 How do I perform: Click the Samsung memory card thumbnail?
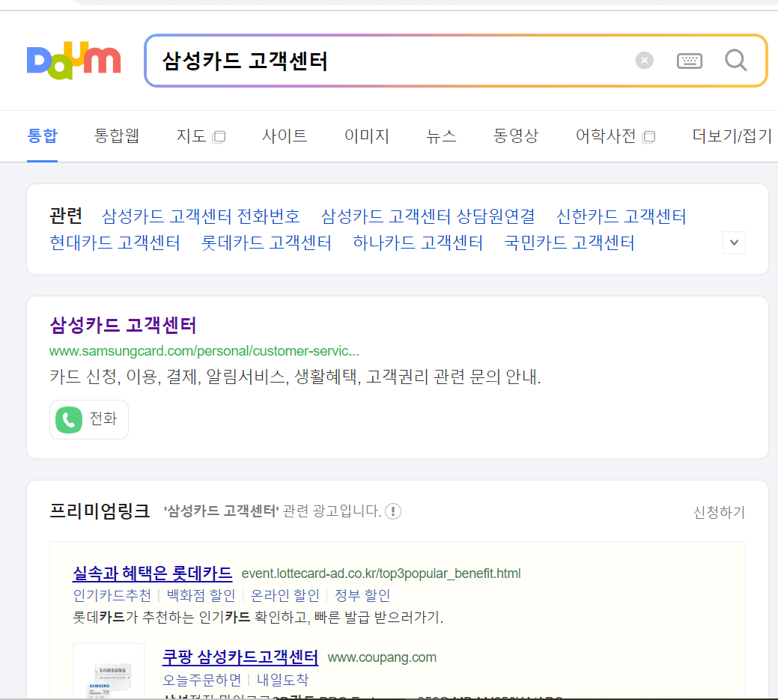(109, 671)
